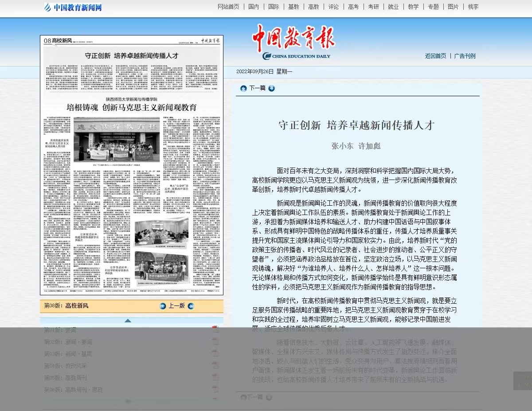Open the 高考 navigation menu item
Image resolution: width=532 pixels, height=411 pixels.
pos(353,7)
